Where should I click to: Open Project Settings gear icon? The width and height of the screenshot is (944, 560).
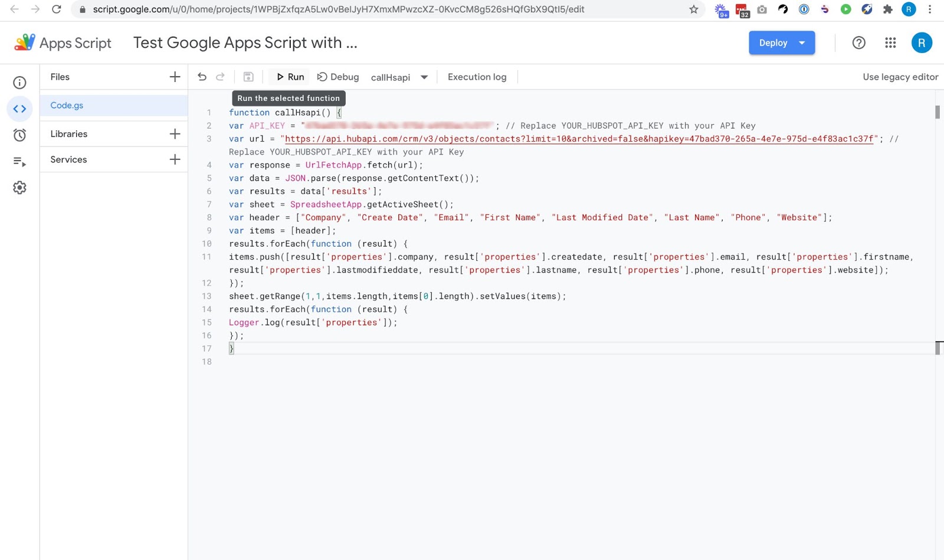pyautogui.click(x=19, y=188)
